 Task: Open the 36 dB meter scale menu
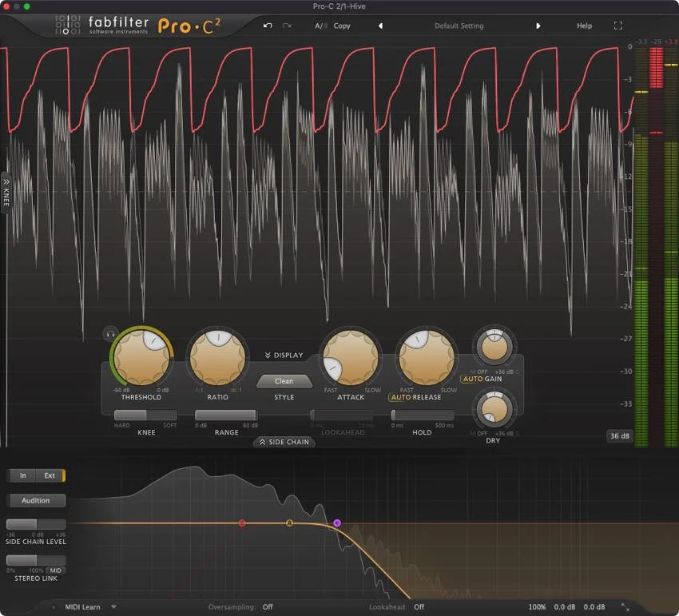[x=619, y=435]
